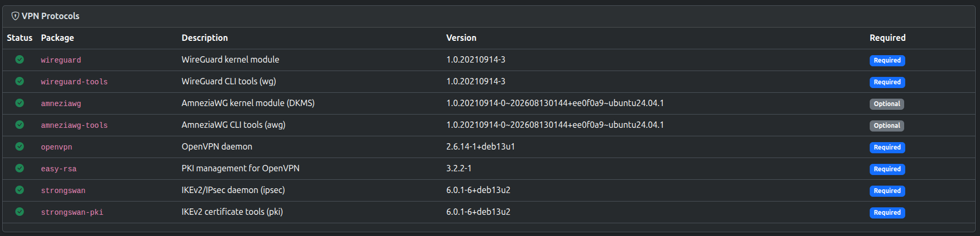Screen dimensions: 980x236
Task: Click version 2.6.14-1+deb13u1 for openvpn
Action: 480,147
